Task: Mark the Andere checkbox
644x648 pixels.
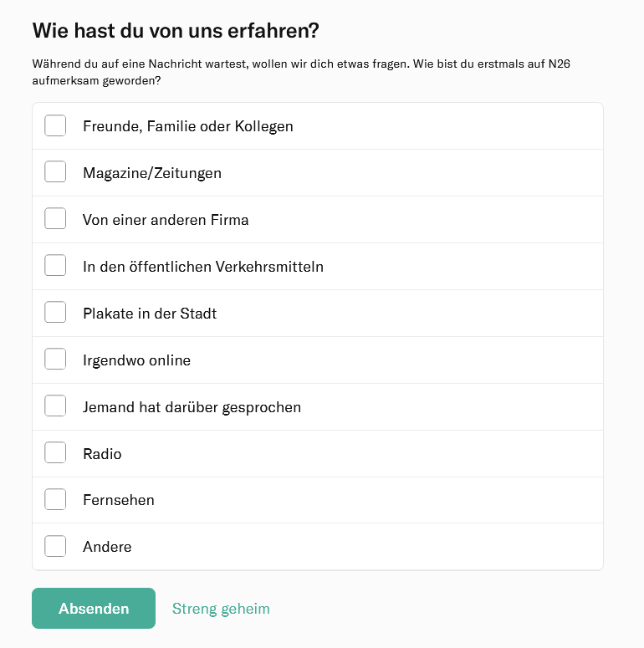Action: [x=55, y=547]
